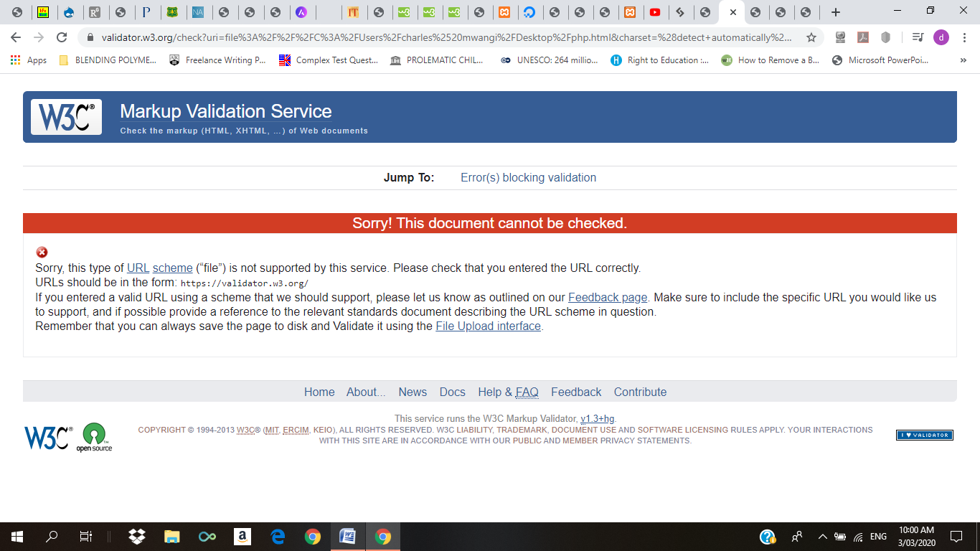Click the W3C logo in header banner
Viewport: 980px width, 551px height.
click(66, 117)
